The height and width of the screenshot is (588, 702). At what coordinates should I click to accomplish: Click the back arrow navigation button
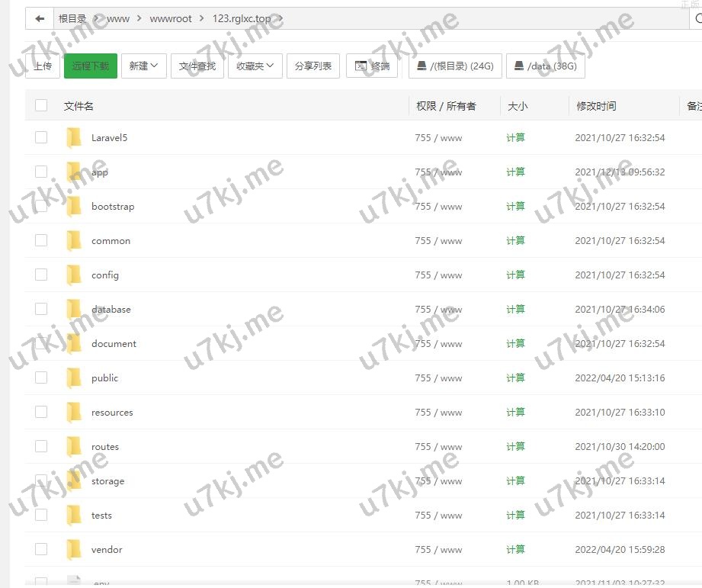[x=39, y=18]
